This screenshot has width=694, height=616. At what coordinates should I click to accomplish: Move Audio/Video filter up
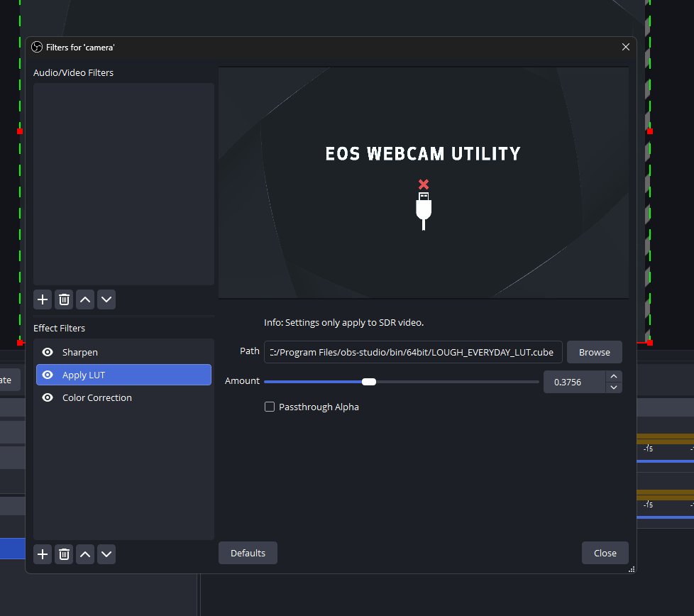click(x=85, y=299)
